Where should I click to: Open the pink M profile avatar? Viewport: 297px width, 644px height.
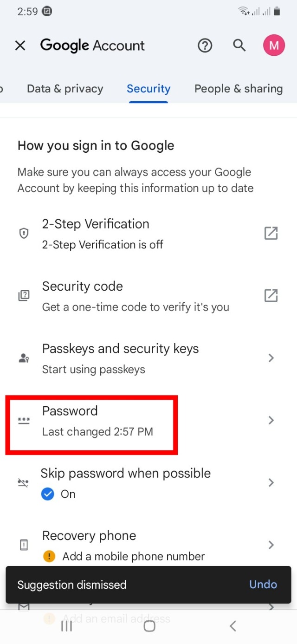[x=274, y=46]
